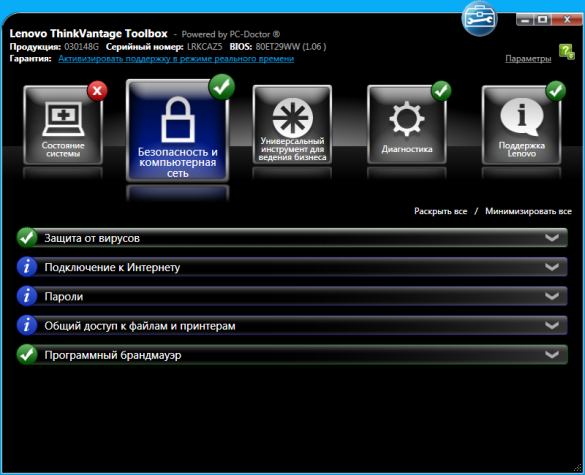The image size is (585, 475).
Task: Open the Поддержка Lenovo info tile
Action: [521, 125]
